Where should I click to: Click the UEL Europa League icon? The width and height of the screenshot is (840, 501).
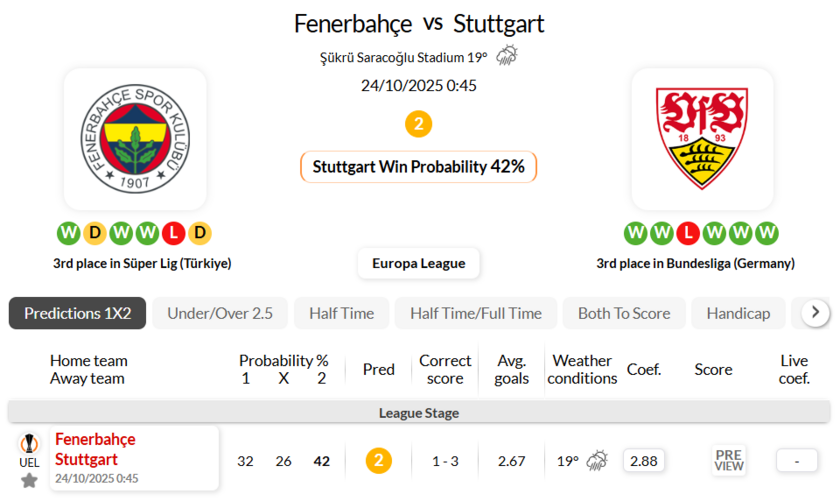pos(29,448)
